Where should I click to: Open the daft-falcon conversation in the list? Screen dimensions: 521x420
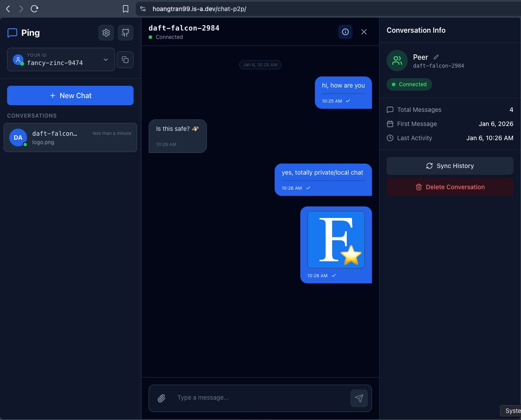click(70, 137)
